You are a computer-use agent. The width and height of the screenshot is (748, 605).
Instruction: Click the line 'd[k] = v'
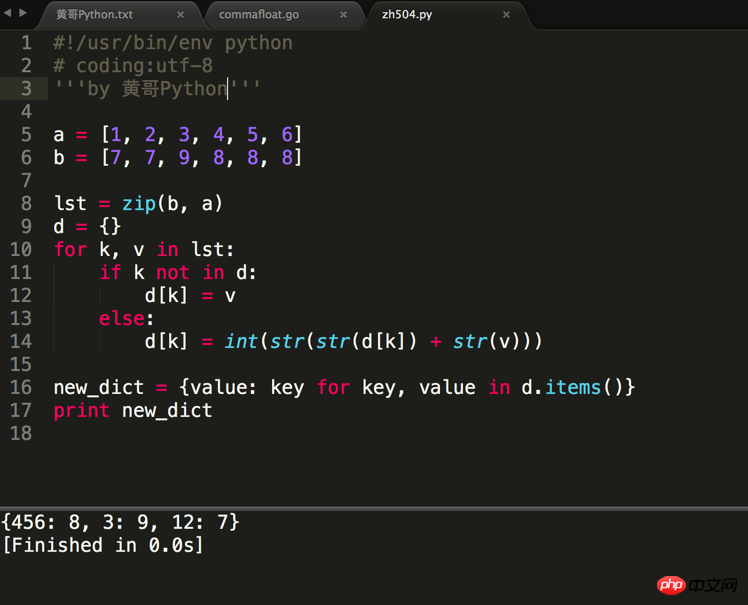tap(190, 296)
